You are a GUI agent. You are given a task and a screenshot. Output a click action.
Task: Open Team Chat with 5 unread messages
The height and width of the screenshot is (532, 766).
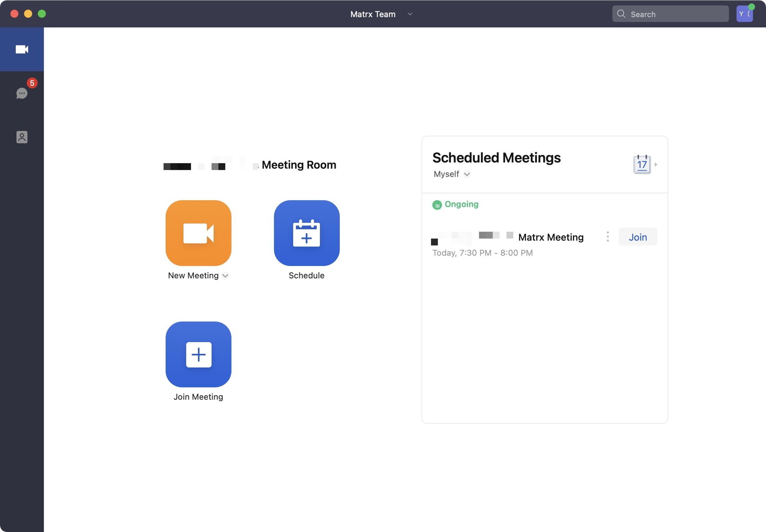click(x=22, y=93)
